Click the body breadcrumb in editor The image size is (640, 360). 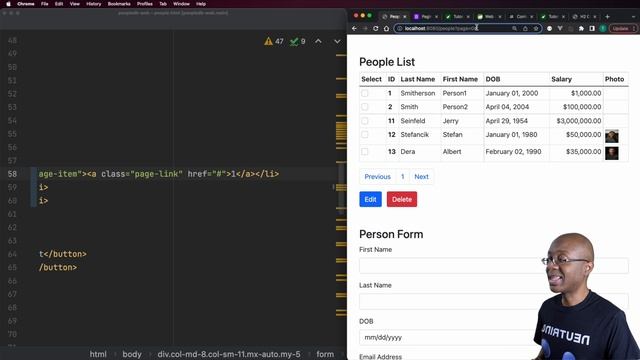coord(132,354)
